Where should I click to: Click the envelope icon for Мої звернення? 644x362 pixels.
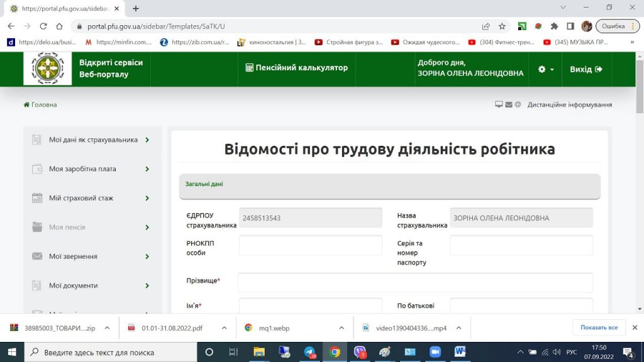click(37, 256)
